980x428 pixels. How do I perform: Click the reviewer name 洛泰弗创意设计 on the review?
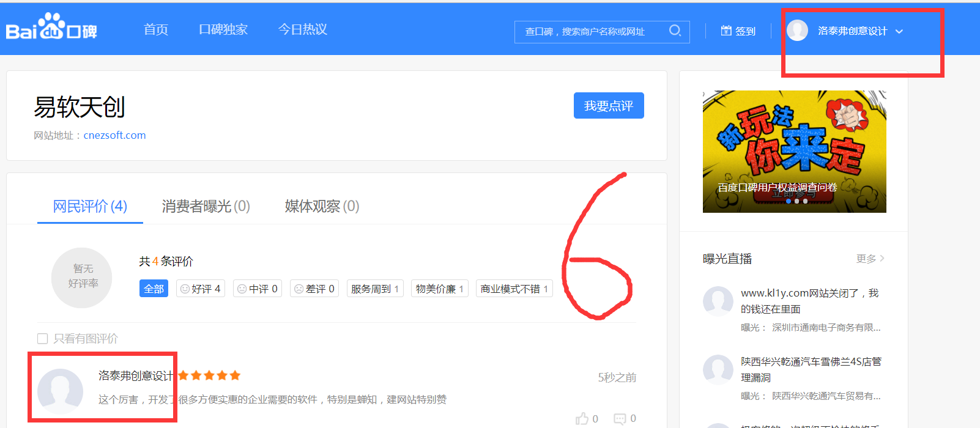[136, 375]
